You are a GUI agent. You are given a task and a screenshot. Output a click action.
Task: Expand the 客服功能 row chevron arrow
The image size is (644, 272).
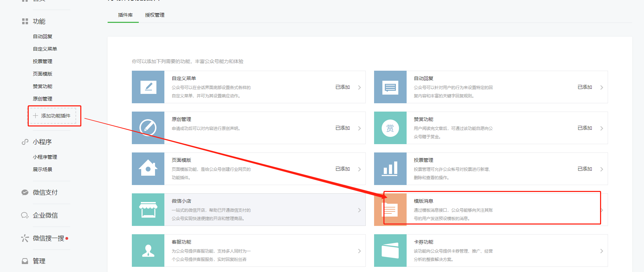coord(359,251)
